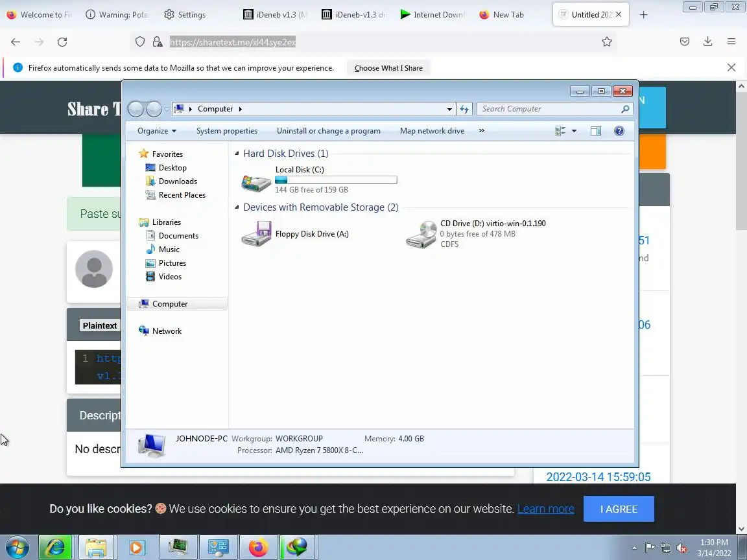Go back in Firefox

point(16,42)
